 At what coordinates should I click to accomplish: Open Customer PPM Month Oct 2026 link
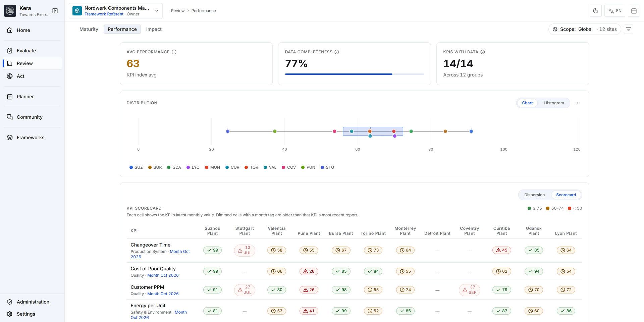[163, 294]
